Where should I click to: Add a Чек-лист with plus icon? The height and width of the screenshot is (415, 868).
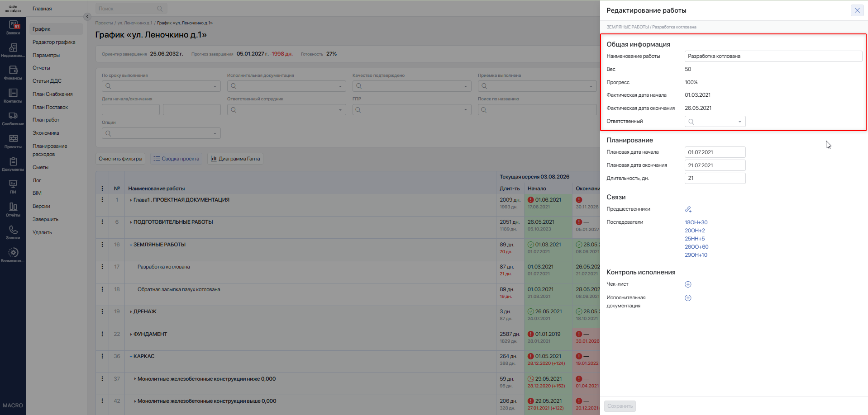(688, 284)
